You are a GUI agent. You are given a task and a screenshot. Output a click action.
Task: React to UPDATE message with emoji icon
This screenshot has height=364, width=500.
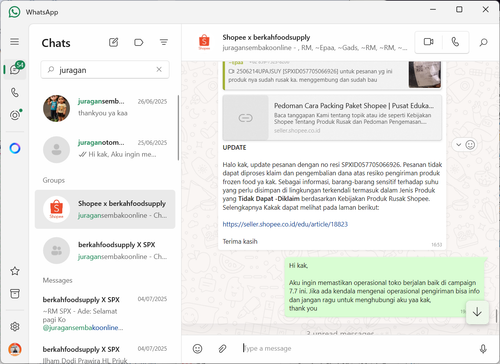pos(470,145)
